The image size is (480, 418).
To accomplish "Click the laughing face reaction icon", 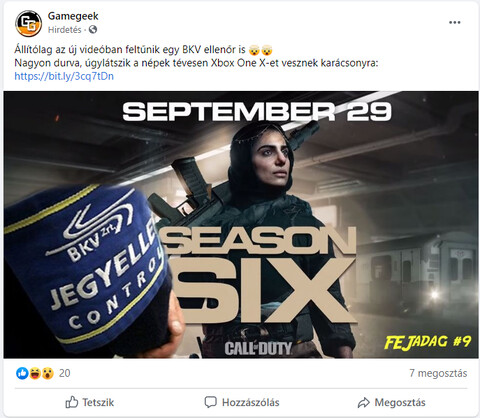I will (35, 373).
